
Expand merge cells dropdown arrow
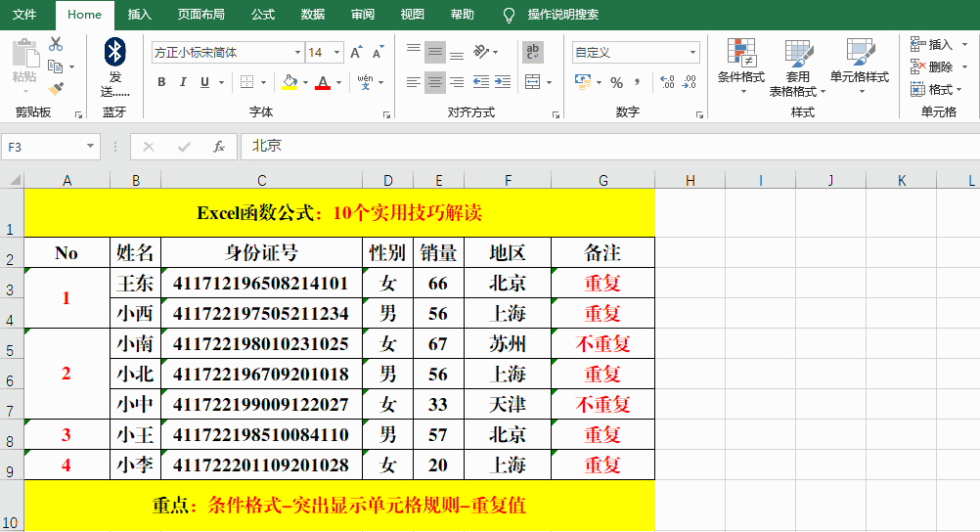coord(549,82)
